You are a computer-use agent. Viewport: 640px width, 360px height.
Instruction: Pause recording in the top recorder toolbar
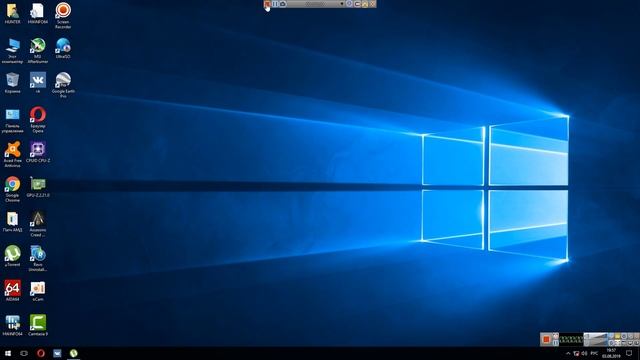click(x=275, y=4)
